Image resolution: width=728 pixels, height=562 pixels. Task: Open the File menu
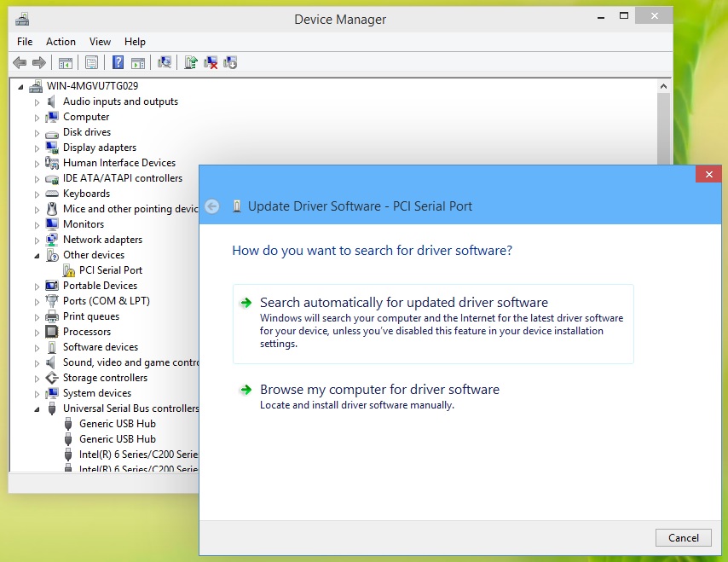[x=25, y=42]
